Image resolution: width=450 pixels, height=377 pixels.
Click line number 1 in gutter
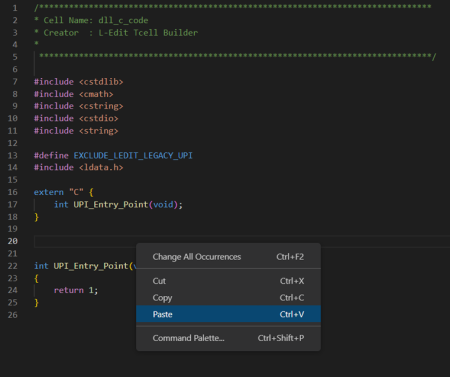click(x=15, y=8)
